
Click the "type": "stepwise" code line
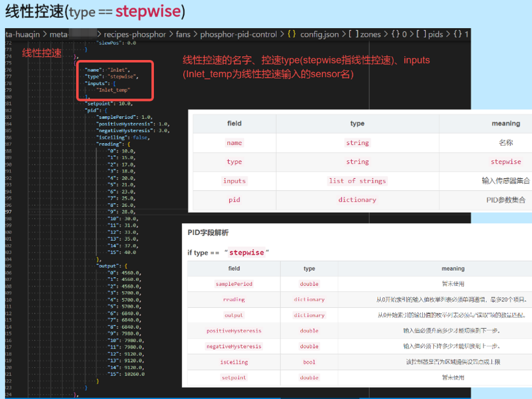coord(112,77)
